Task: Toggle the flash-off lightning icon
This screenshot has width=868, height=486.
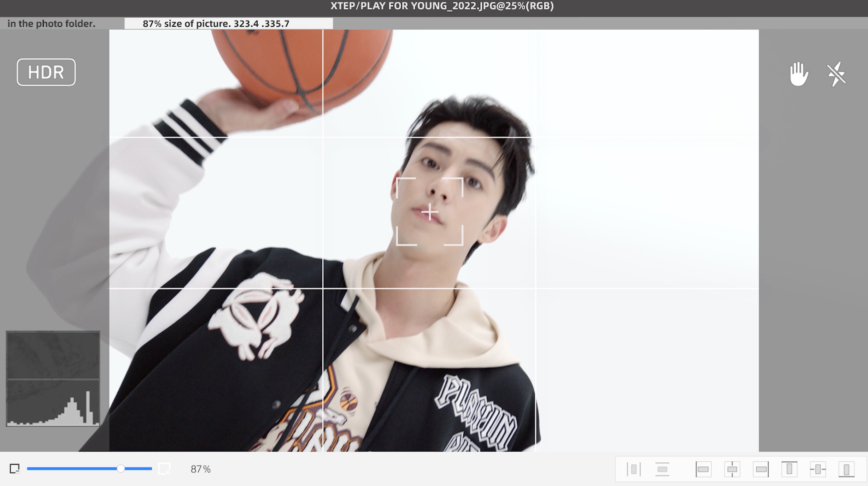Action: tap(836, 74)
